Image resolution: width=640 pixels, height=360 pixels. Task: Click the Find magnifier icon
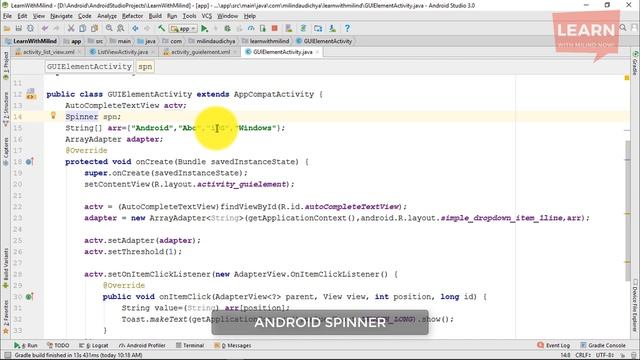(x=109, y=29)
